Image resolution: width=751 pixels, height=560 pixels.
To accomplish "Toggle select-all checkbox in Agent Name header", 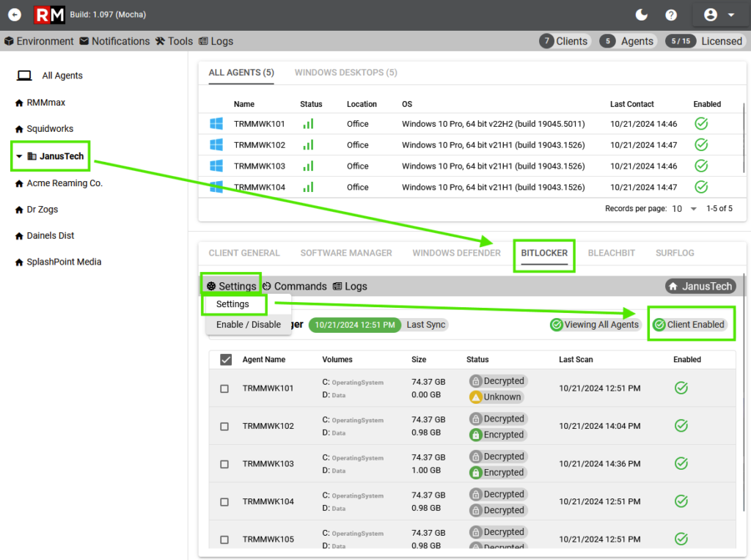I will tap(226, 359).
